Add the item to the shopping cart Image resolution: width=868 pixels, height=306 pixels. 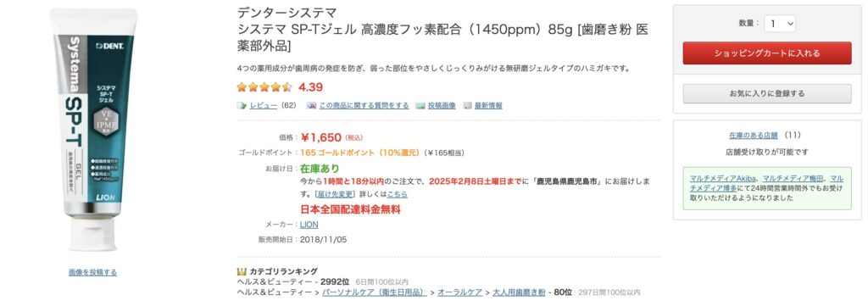766,53
